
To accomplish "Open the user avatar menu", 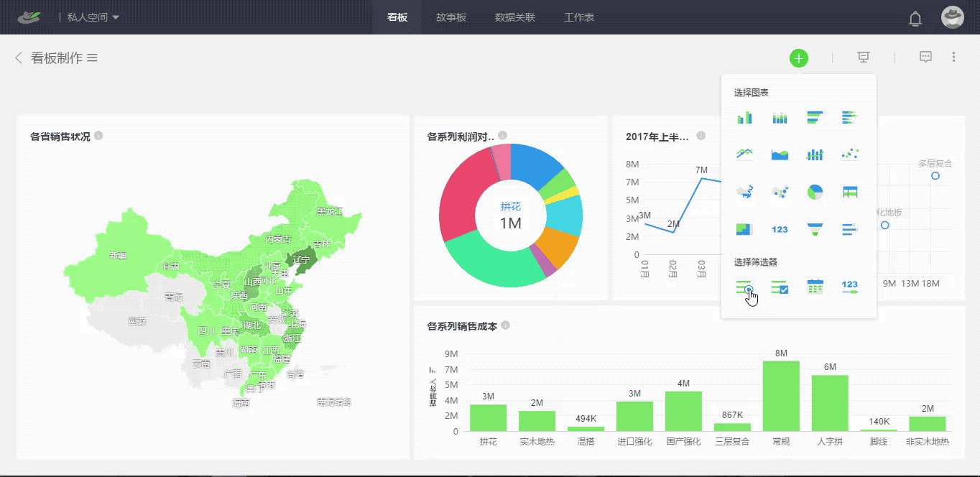I will pos(953,17).
